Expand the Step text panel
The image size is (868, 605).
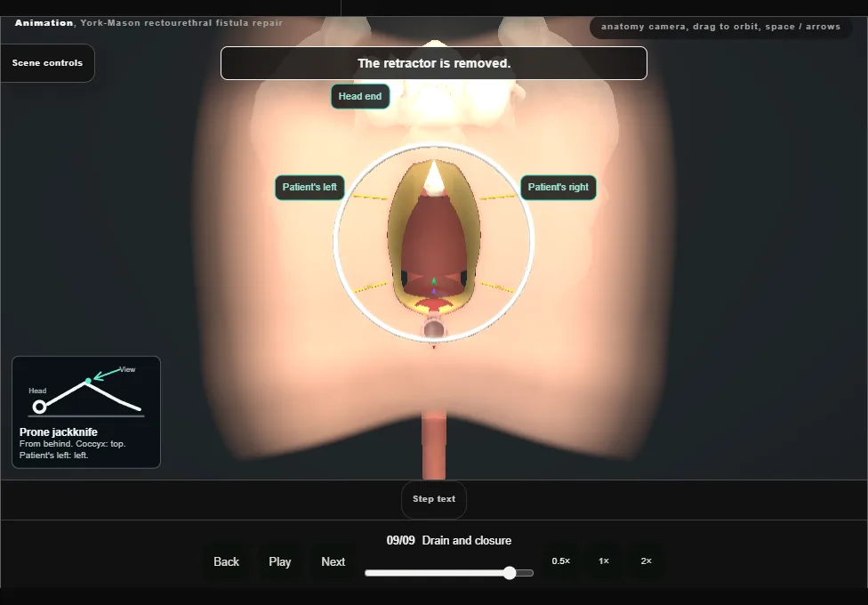(434, 499)
